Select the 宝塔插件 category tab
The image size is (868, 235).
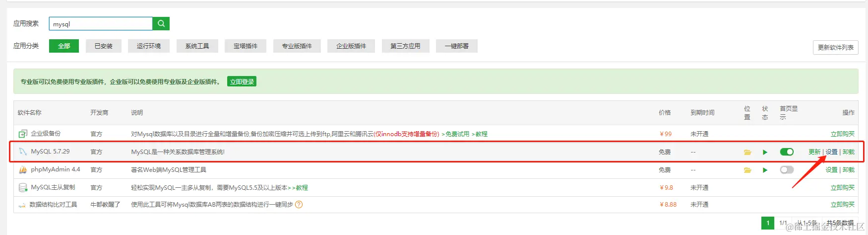click(x=246, y=46)
